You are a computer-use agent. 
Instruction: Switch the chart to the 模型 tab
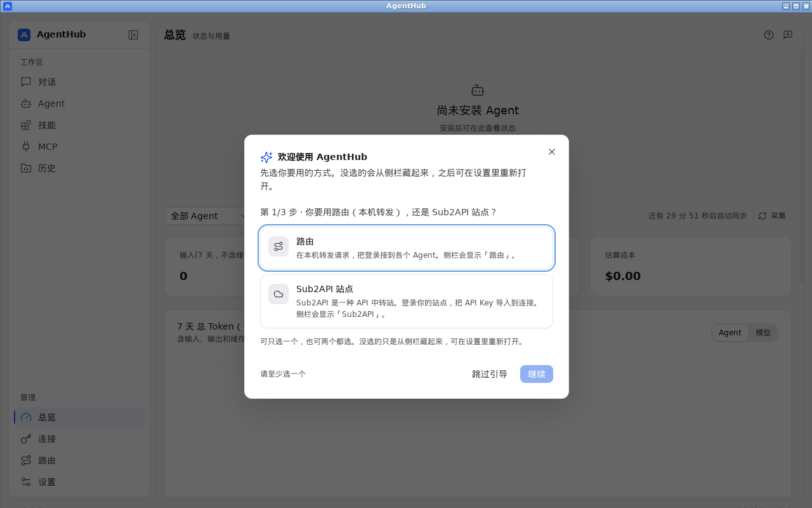(x=763, y=333)
